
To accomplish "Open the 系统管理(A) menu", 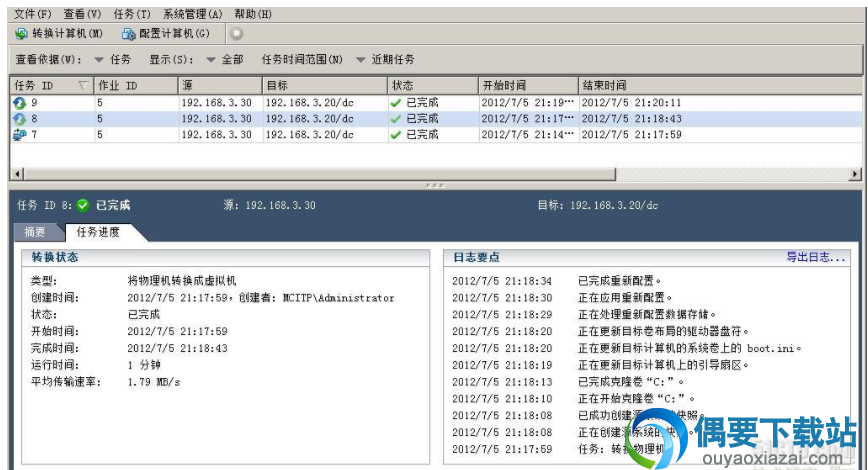I will [192, 14].
